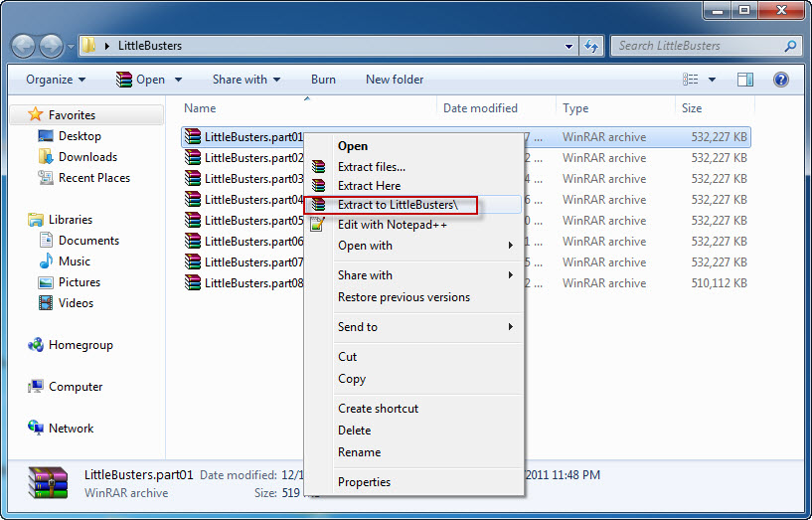Image resolution: width=812 pixels, height=520 pixels.
Task: Open the Organize menu
Action: [56, 80]
